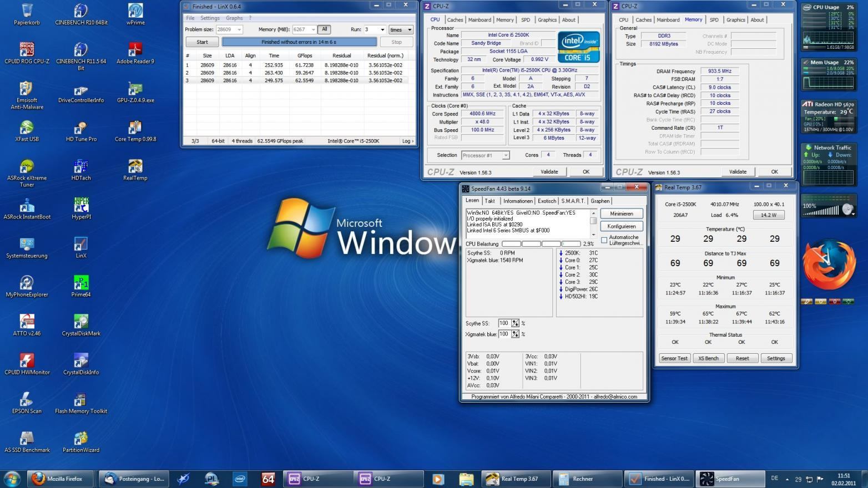Click the Konfigurieren button in SpeedFan
The height and width of the screenshot is (488, 868).
[x=622, y=226]
